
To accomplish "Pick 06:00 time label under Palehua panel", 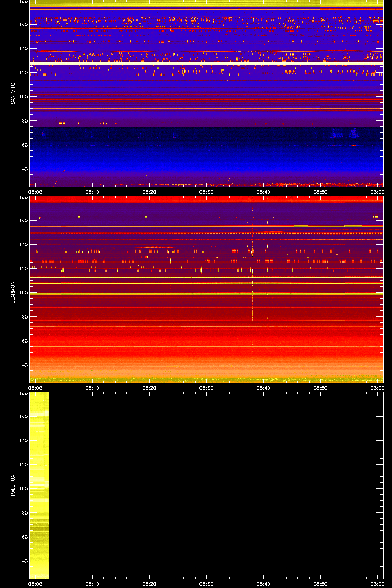I will coord(377,584).
